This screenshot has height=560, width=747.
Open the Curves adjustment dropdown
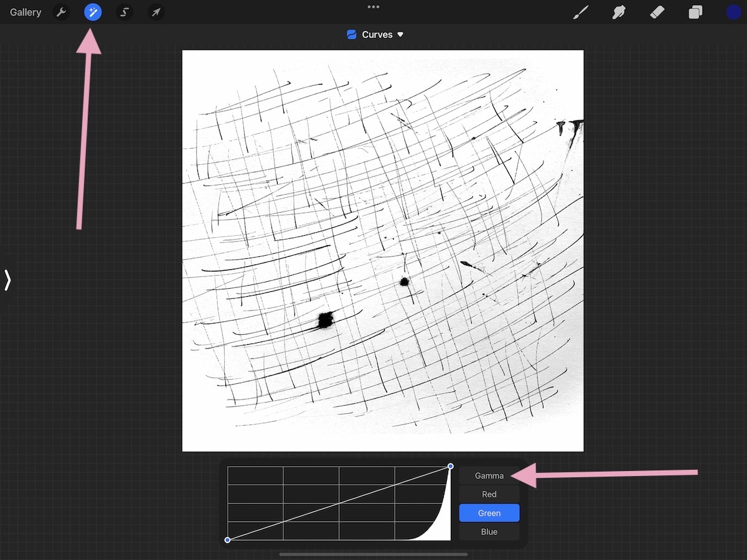tap(382, 35)
